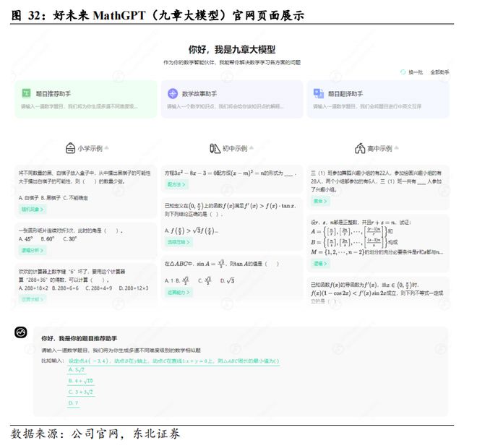Click sample option C. 3+3√2
Screen dimensions: 477x448
point(81,392)
